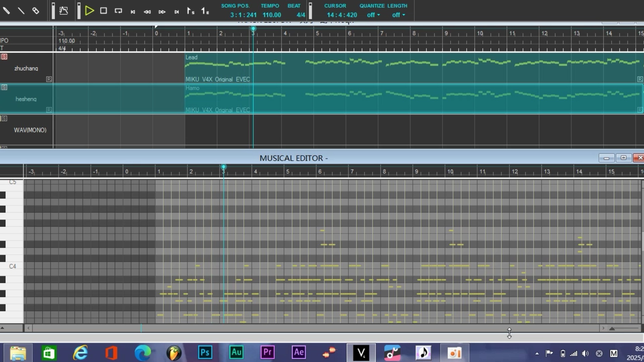
Task: Open Adobe Audition from the taskbar
Action: coord(236,352)
